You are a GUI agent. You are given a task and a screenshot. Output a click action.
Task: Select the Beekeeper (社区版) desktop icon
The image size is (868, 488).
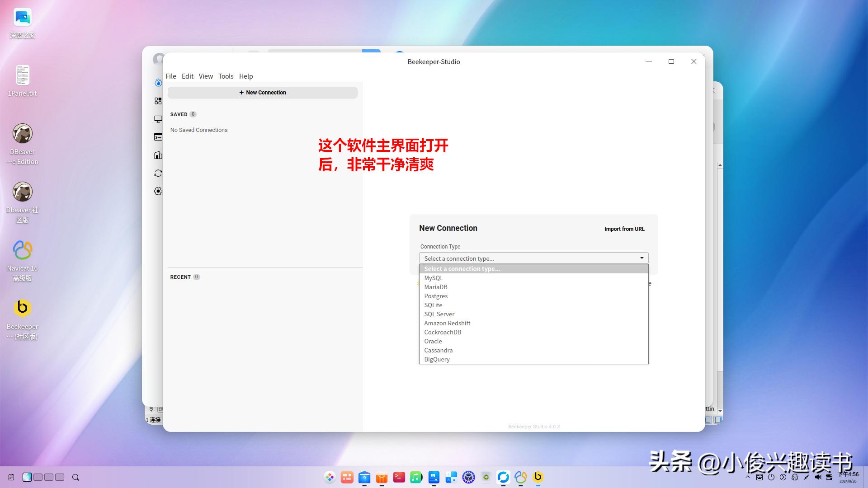(22, 319)
